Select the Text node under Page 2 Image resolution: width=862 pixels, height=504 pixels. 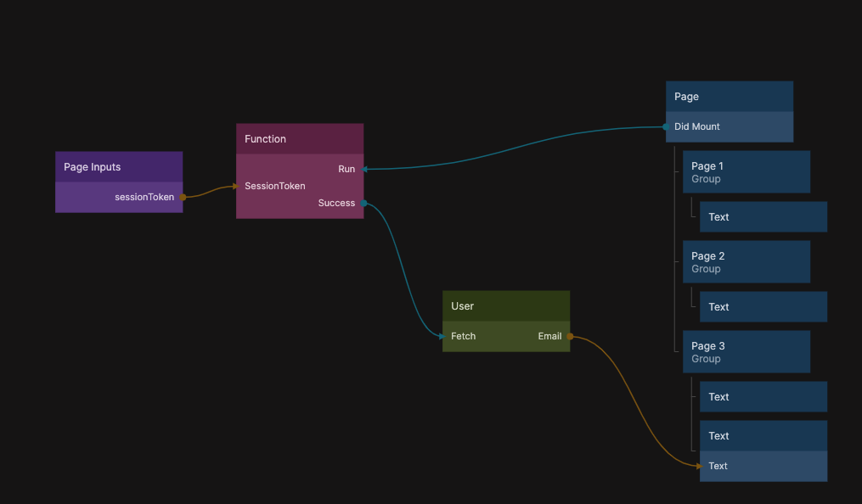click(x=763, y=307)
